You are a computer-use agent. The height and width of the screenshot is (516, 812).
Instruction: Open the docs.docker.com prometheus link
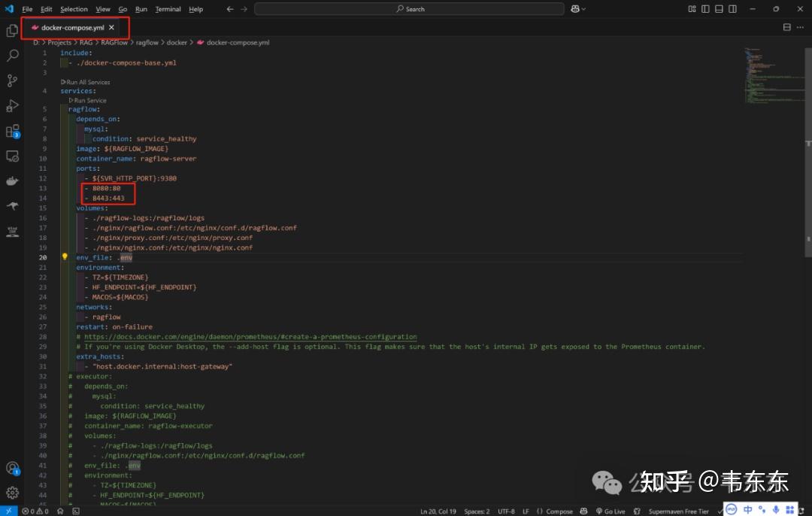(x=250, y=337)
